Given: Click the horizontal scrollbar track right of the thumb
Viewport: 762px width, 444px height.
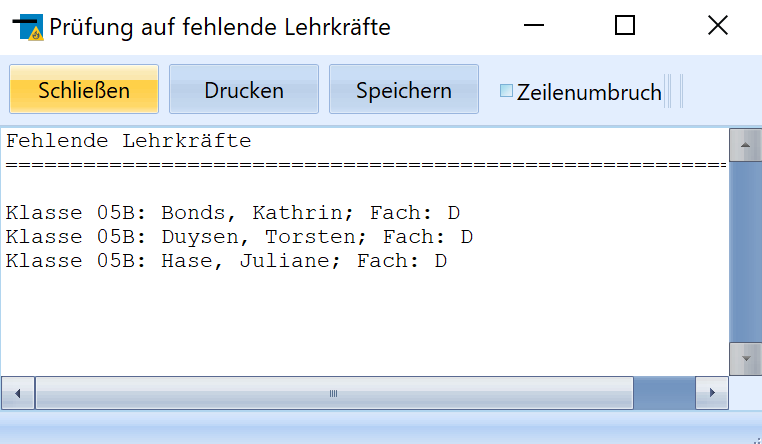Looking at the screenshot, I should click(664, 393).
